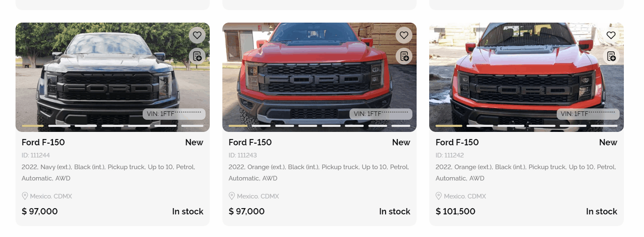Add navy Ford F-150 ID 111244 to comparison
The height and width of the screenshot is (237, 644).
(x=197, y=56)
